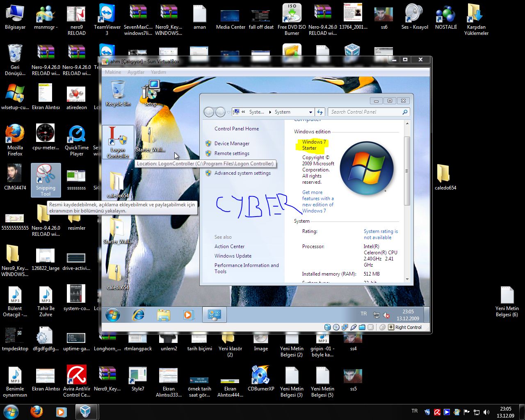Select the Control Panel button on guest taskbar
The width and height of the screenshot is (525, 420).
click(214, 315)
